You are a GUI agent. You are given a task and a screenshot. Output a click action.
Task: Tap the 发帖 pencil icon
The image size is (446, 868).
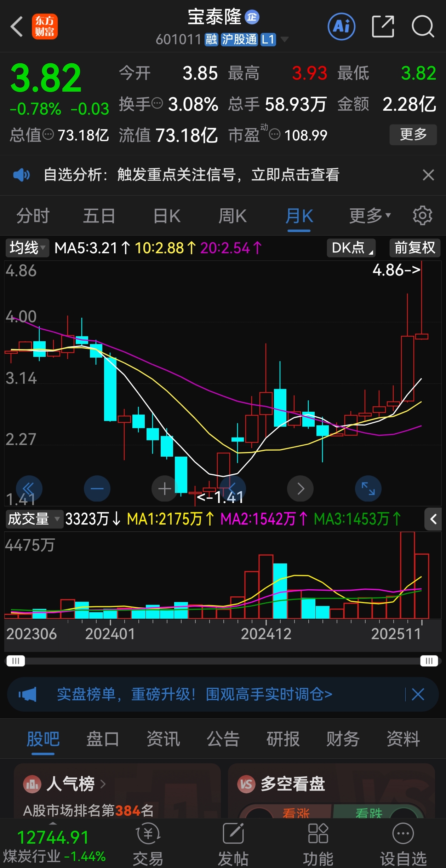233,834
